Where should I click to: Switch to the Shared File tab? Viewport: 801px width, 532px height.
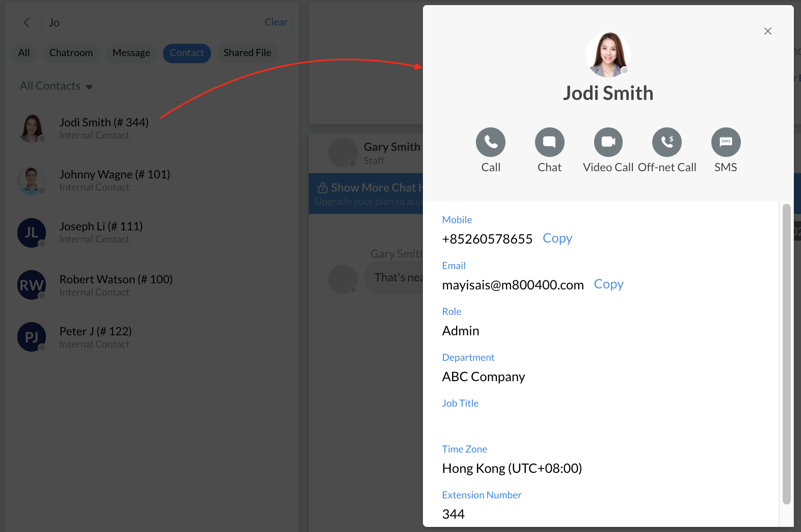click(x=247, y=53)
